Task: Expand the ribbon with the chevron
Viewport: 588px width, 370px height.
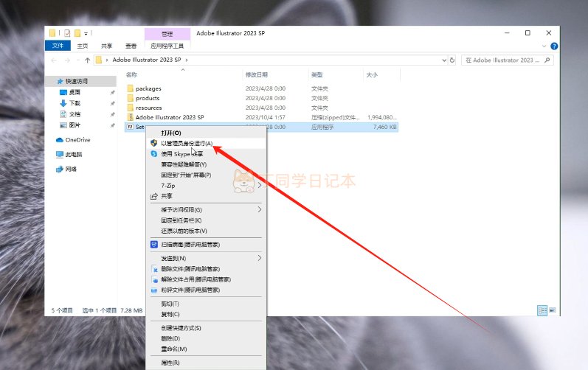Action: click(544, 46)
